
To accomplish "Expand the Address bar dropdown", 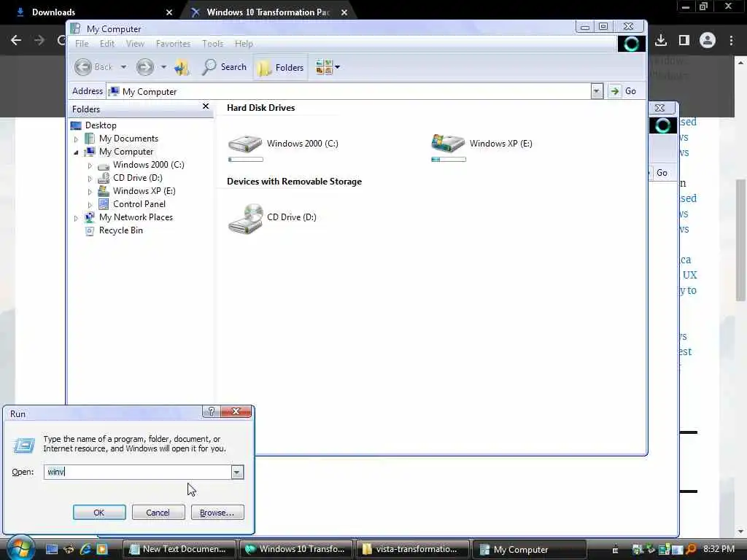I will click(x=597, y=91).
